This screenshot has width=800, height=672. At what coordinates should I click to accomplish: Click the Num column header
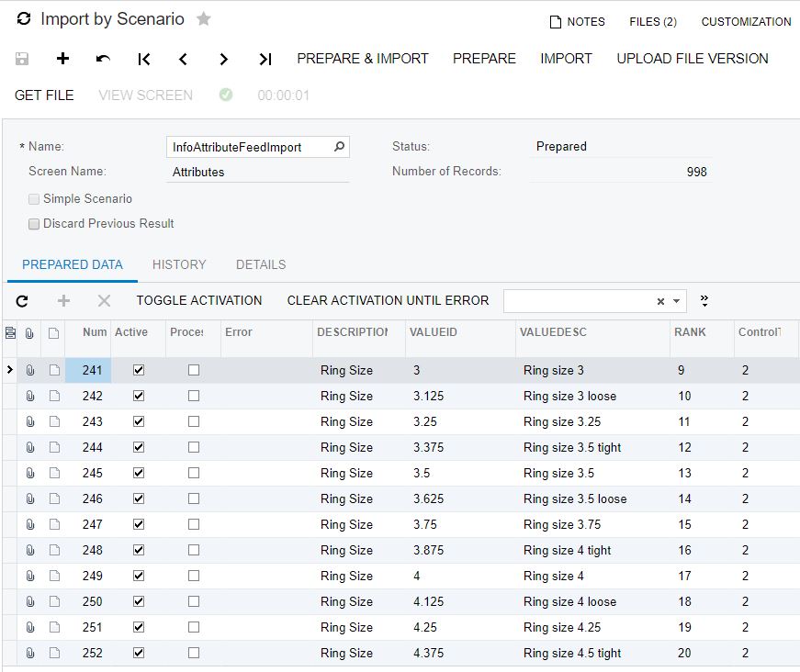(x=95, y=332)
